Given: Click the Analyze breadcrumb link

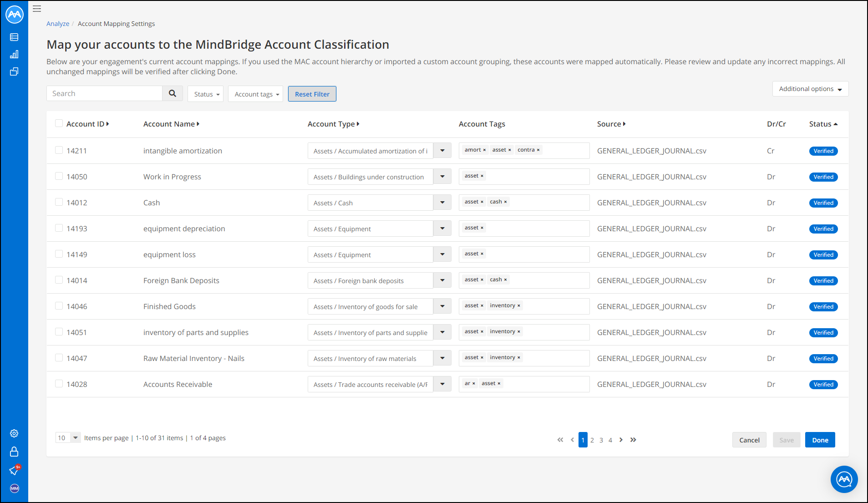Looking at the screenshot, I should (x=58, y=24).
